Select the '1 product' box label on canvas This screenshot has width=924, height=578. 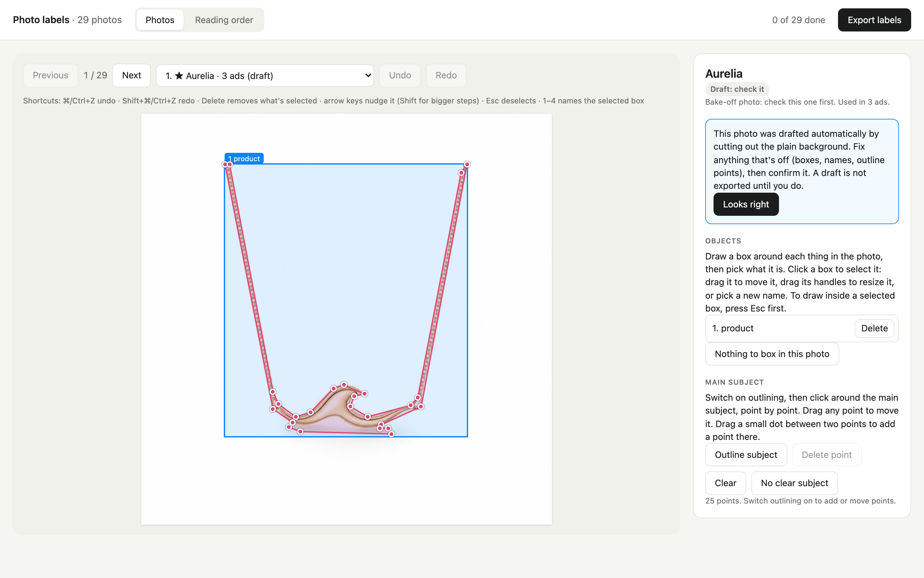(244, 158)
